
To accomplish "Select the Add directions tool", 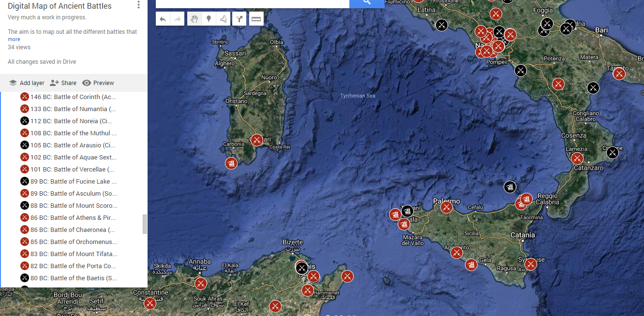I will [x=239, y=19].
